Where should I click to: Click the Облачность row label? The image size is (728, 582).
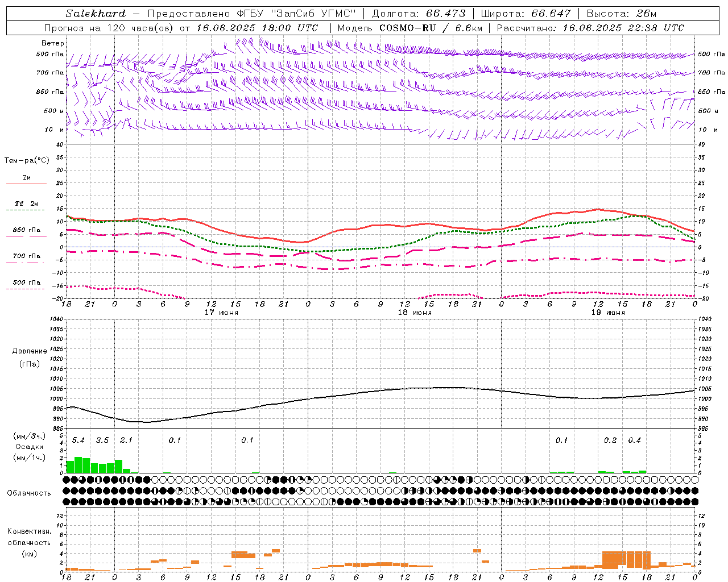pos(29,493)
